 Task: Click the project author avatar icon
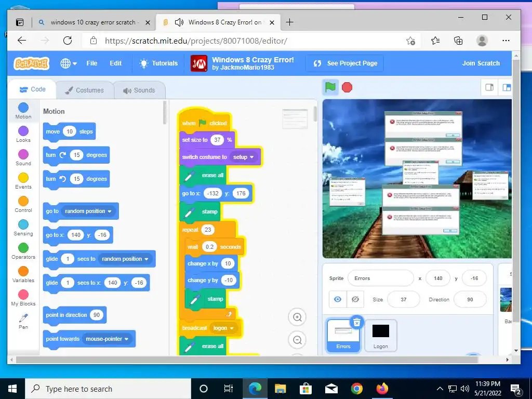[199, 63]
